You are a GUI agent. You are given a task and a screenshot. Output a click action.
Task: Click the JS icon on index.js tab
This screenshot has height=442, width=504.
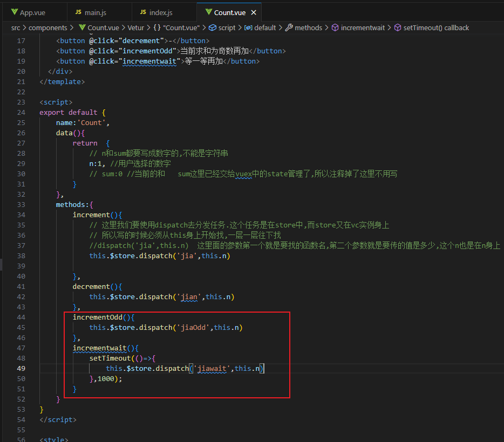click(143, 12)
